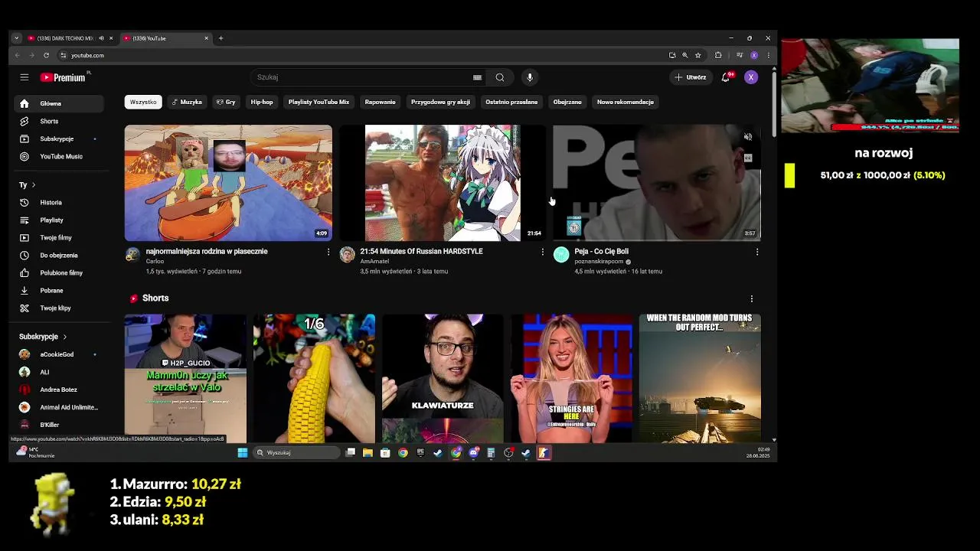Select Nowe rekomendacje chip
Viewport: 980px width, 551px height.
[x=626, y=102]
